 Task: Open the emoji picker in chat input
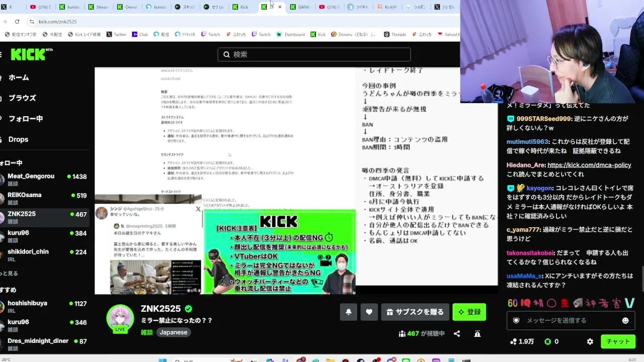(625, 320)
